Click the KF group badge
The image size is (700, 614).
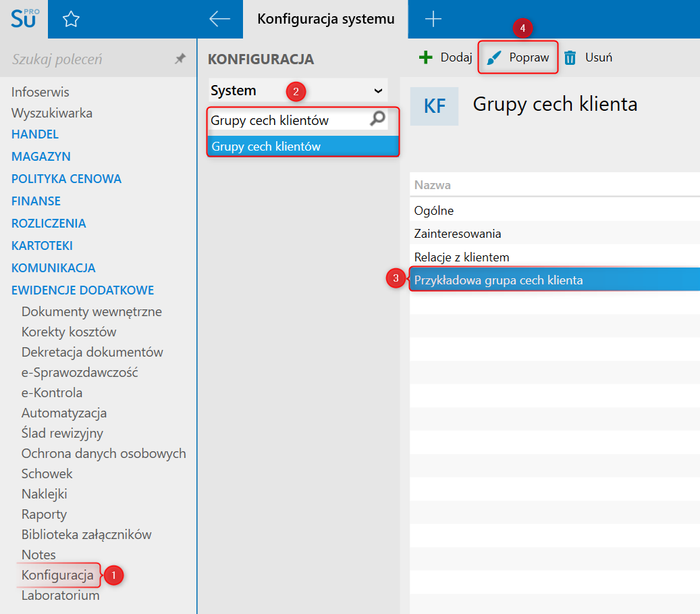[x=434, y=106]
